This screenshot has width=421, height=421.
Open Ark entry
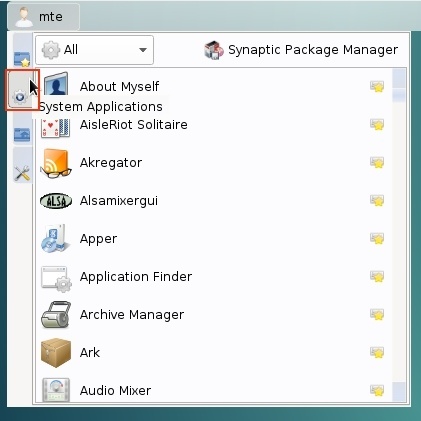(213, 352)
